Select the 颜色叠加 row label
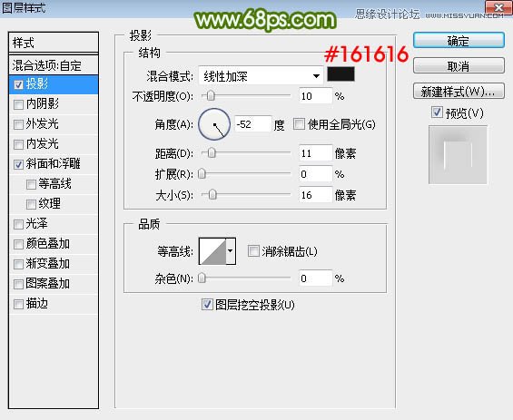 click(x=48, y=244)
